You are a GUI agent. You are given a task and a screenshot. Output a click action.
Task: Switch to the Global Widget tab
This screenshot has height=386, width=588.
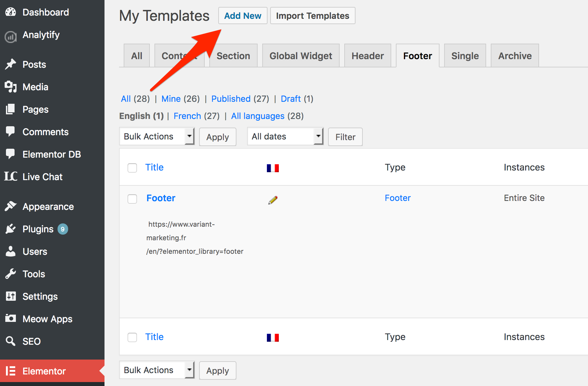coord(301,56)
